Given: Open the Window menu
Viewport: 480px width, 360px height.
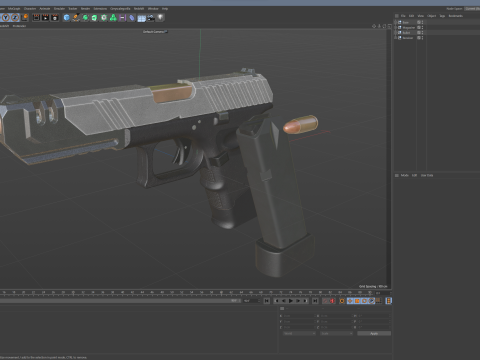Looking at the screenshot, I should (x=153, y=8).
